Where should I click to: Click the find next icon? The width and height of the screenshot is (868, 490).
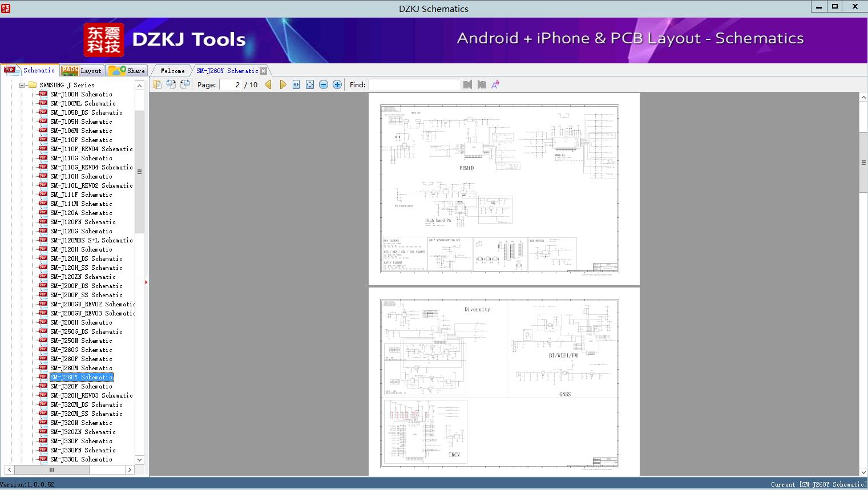[482, 84]
